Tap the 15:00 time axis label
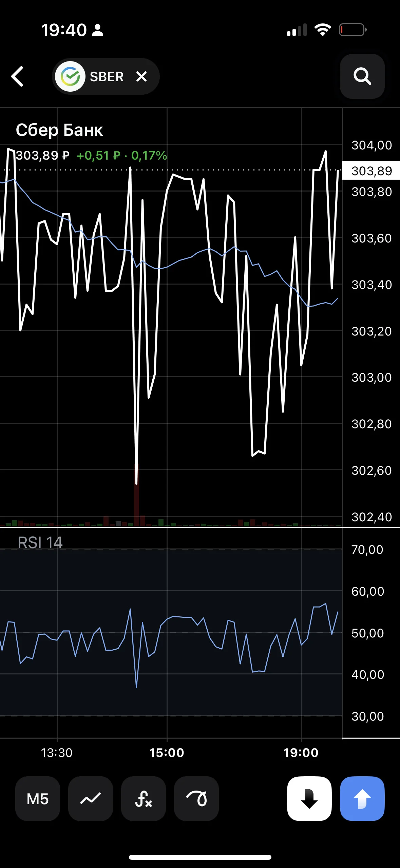Screen dimensions: 400x868 (x=167, y=753)
